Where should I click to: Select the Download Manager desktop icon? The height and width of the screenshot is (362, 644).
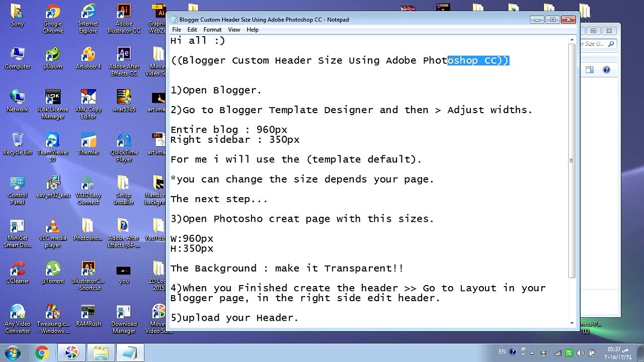pos(124,320)
